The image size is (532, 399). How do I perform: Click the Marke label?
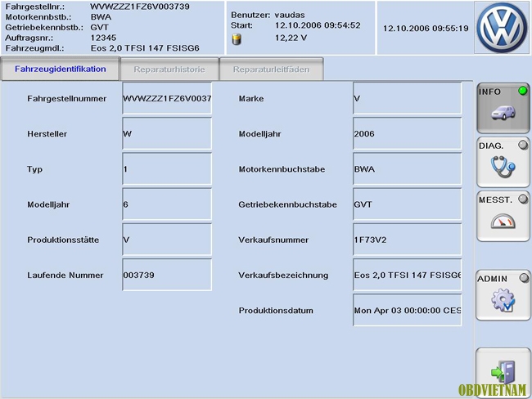click(251, 99)
